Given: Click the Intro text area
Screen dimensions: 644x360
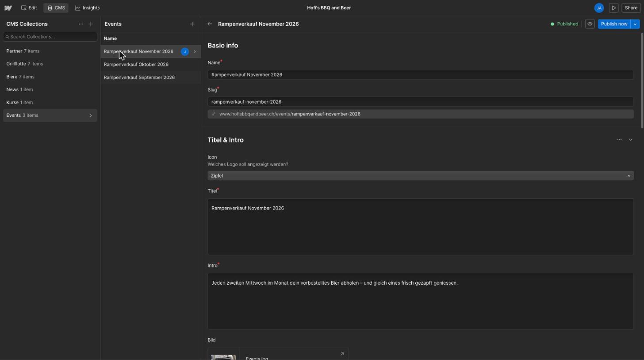Looking at the screenshot, I should (x=421, y=301).
